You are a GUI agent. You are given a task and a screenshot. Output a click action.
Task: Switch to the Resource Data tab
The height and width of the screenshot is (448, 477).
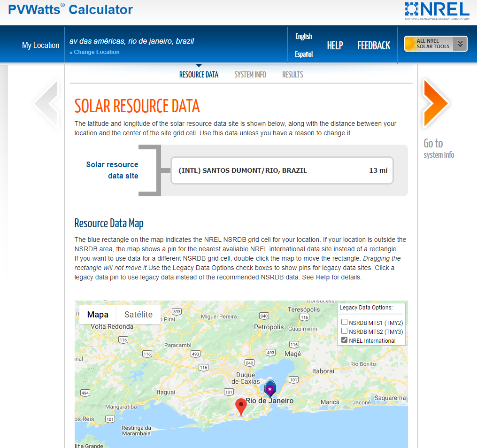point(199,75)
